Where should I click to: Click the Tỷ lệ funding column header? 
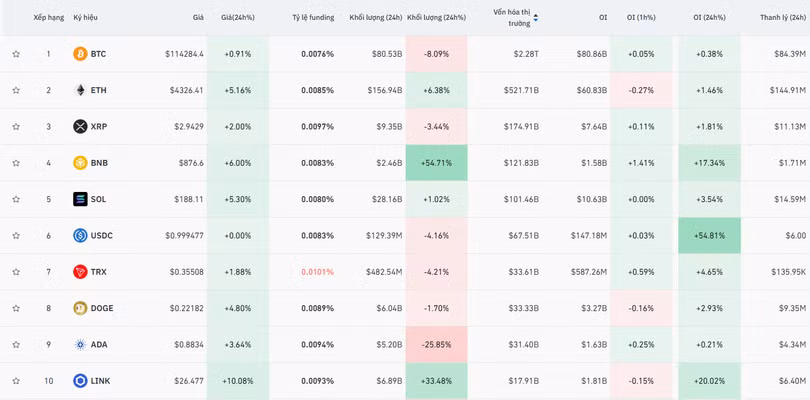click(x=313, y=18)
